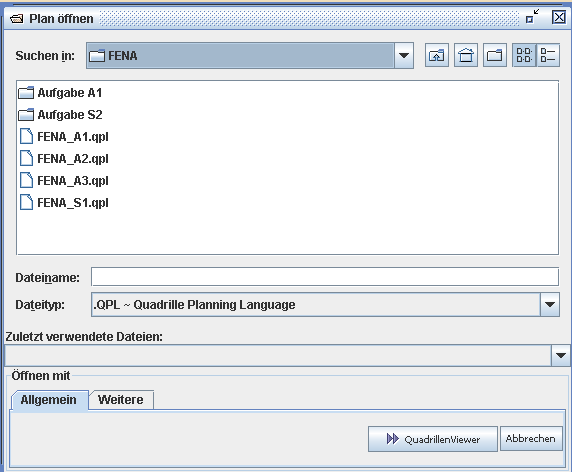Screen dimensions: 572x472
Task: Switch to the Allgemein tab
Action: 49,400
